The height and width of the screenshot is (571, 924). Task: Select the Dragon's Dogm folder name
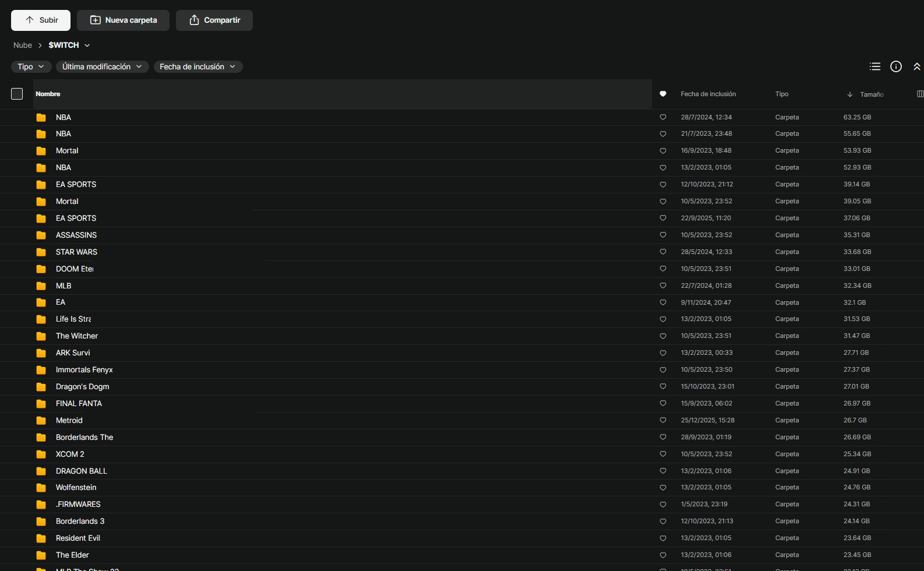pyautogui.click(x=83, y=387)
